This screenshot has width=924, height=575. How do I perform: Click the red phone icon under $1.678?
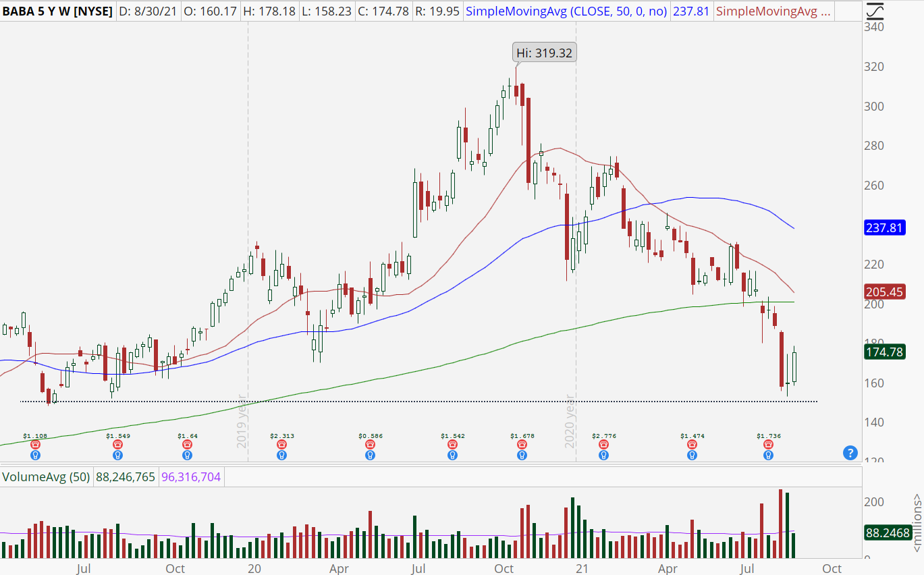pos(522,445)
